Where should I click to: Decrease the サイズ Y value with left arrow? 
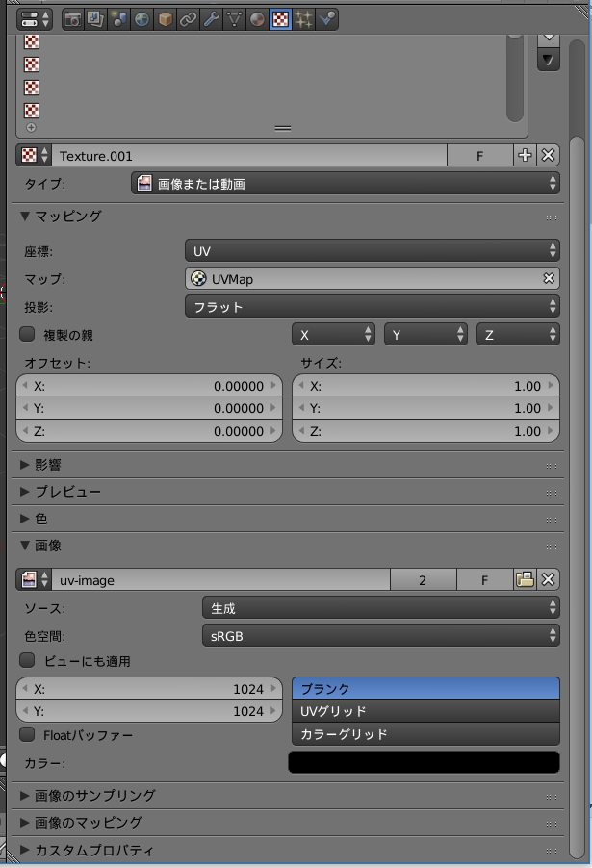coord(301,408)
